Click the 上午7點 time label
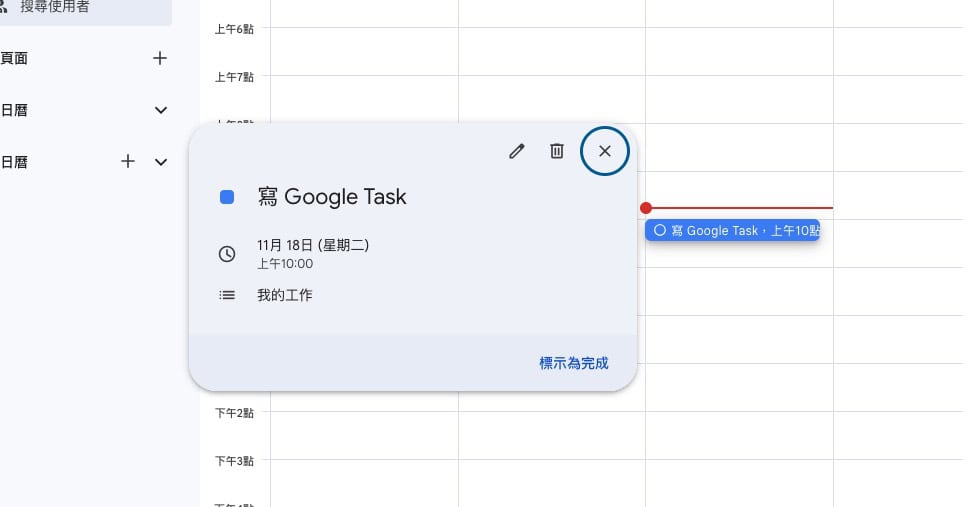The height and width of the screenshot is (507, 963). tap(234, 77)
